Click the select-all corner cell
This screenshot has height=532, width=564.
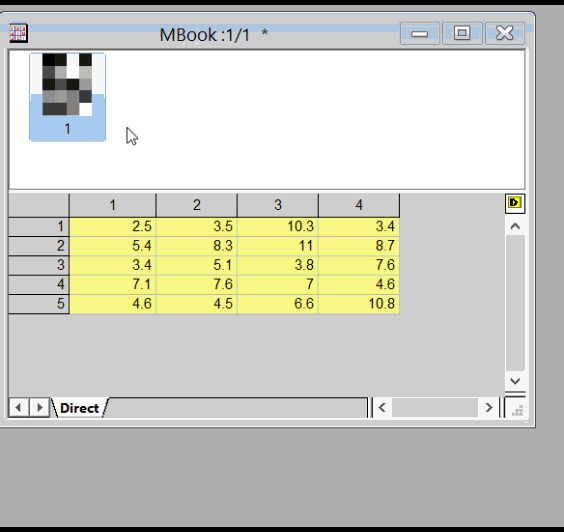(39, 205)
